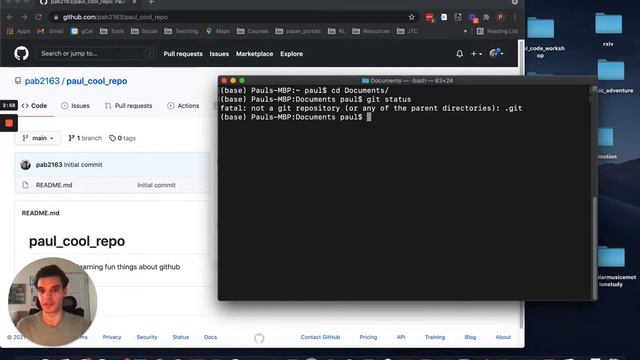Open the Maps bookmark
640x360 pixels.
tap(218, 31)
